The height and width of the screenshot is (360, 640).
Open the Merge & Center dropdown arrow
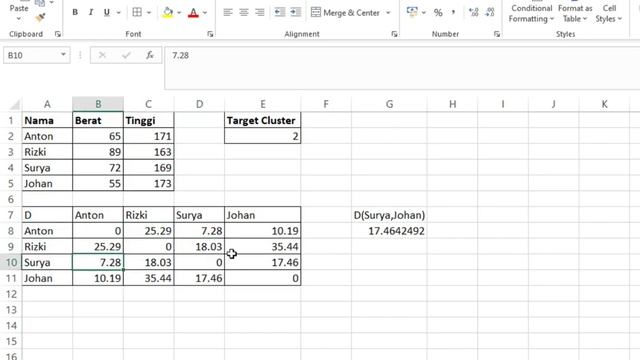coord(388,13)
